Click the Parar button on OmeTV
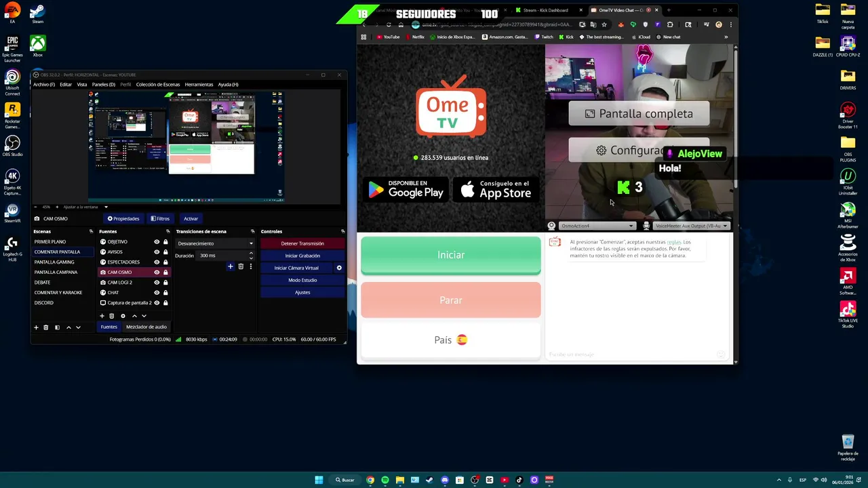This screenshot has height=488, width=868. click(x=451, y=300)
